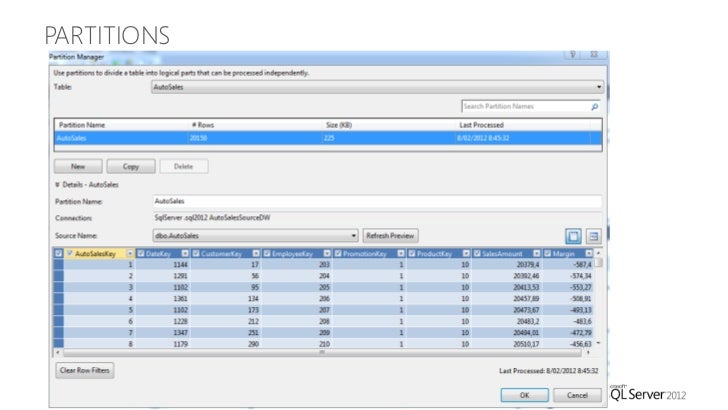
Task: Switch to table preview mode icon
Action: pyautogui.click(x=574, y=235)
